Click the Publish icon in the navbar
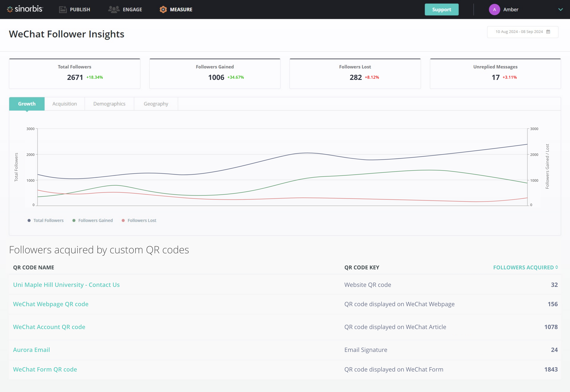This screenshot has width=570, height=392. [x=63, y=10]
